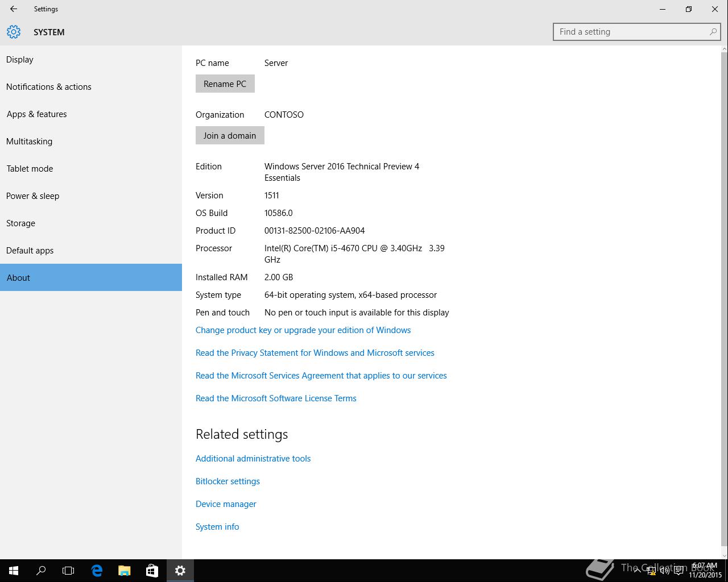Open the Device manager link
Screen dimensions: 728x582
pos(226,504)
